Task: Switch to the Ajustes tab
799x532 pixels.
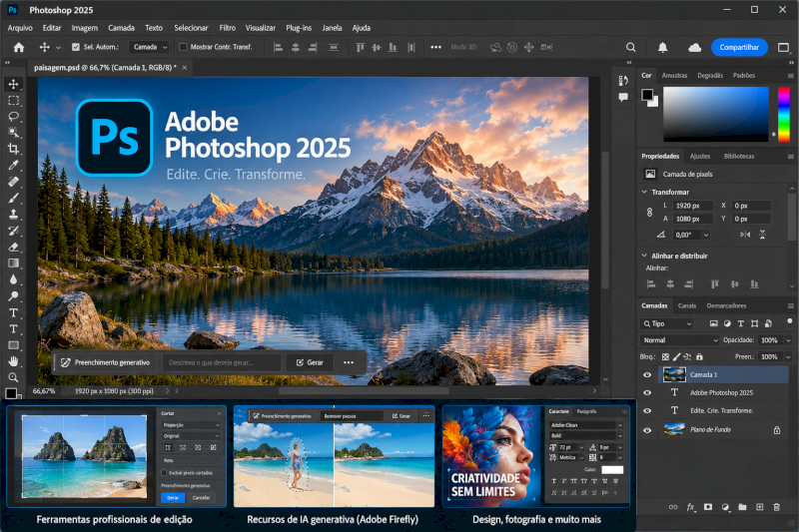Action: [x=700, y=157]
